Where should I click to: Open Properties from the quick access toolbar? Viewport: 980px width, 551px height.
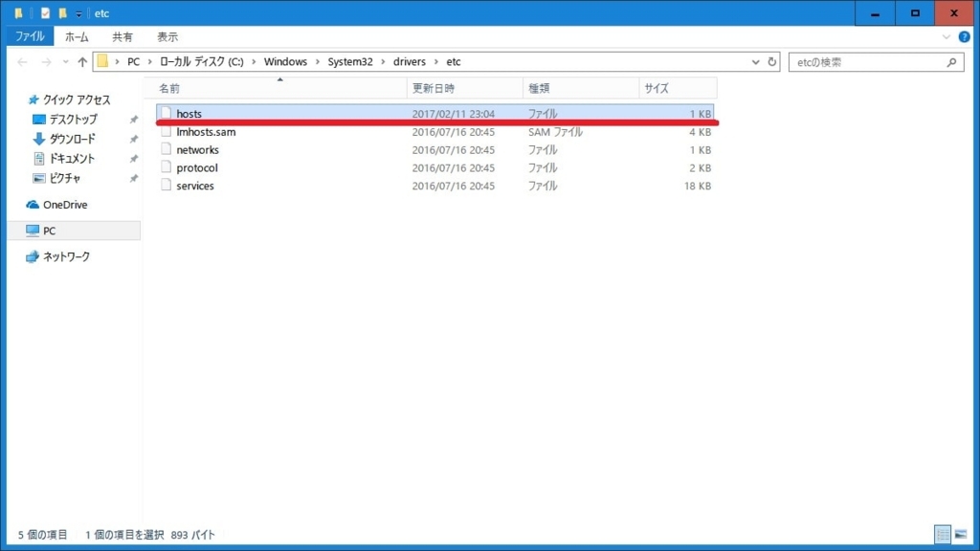pyautogui.click(x=44, y=13)
